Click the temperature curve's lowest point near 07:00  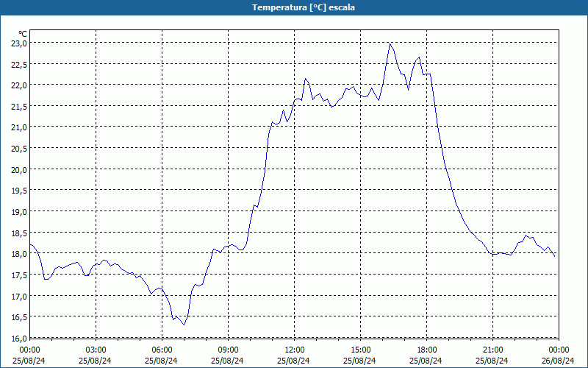tap(184, 325)
